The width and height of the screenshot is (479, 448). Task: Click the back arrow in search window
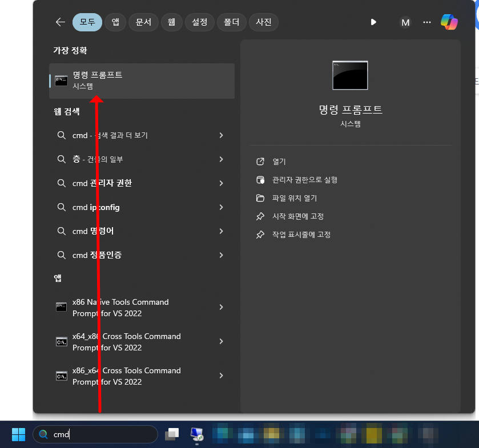[61, 22]
